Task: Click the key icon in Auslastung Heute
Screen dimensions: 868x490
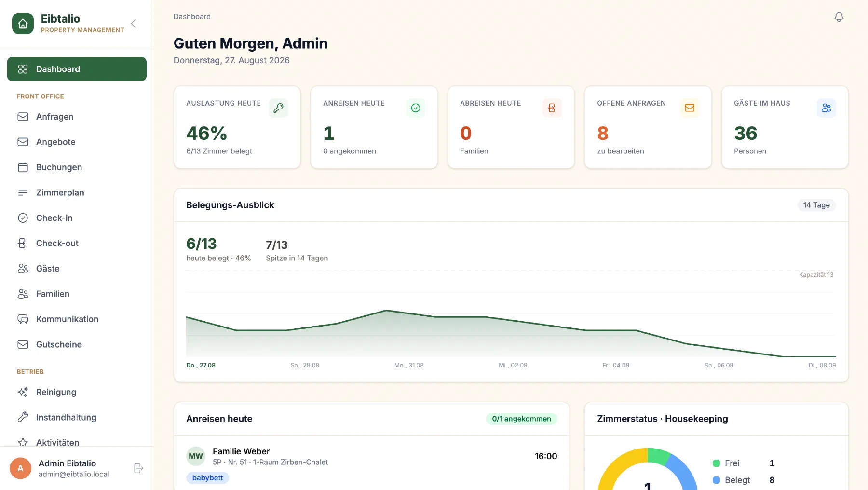Action: [278, 108]
